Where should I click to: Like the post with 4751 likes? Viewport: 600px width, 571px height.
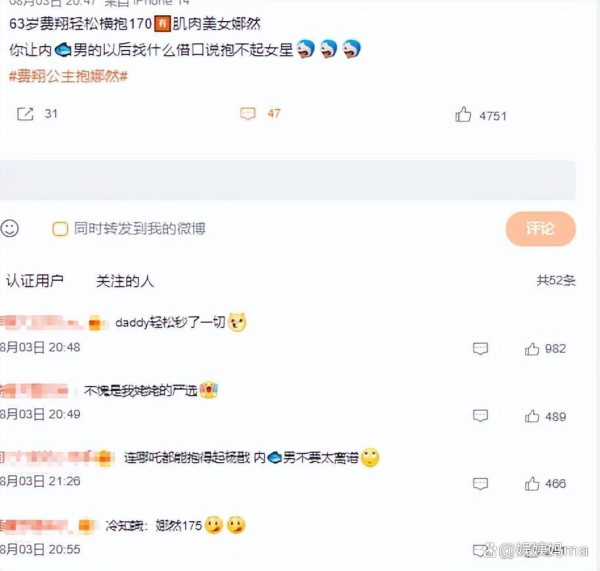click(463, 114)
